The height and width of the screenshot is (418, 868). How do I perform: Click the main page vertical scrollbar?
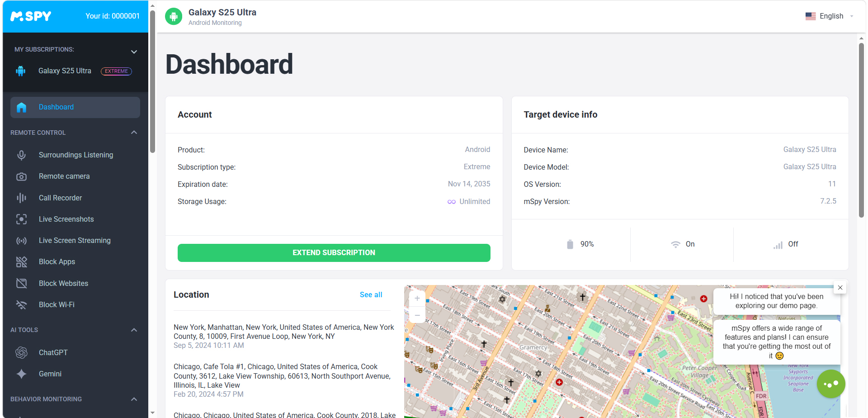[861, 130]
